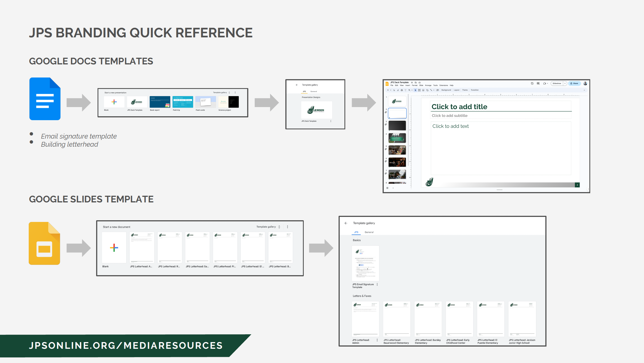The width and height of the screenshot is (644, 363).
Task: Select JPS Letterhead: Bauerwood Elementary thumbnail
Action: coord(397,319)
